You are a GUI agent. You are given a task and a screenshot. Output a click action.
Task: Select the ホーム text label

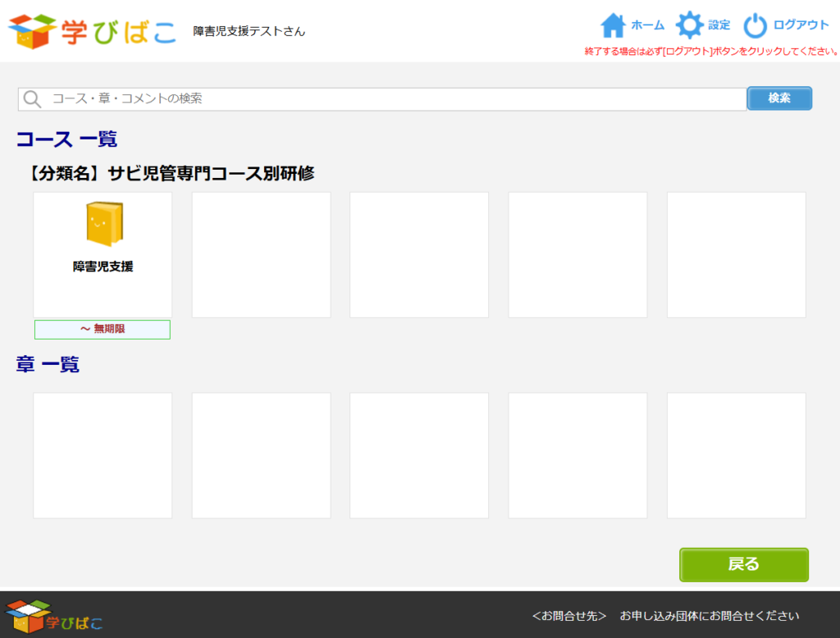(647, 25)
